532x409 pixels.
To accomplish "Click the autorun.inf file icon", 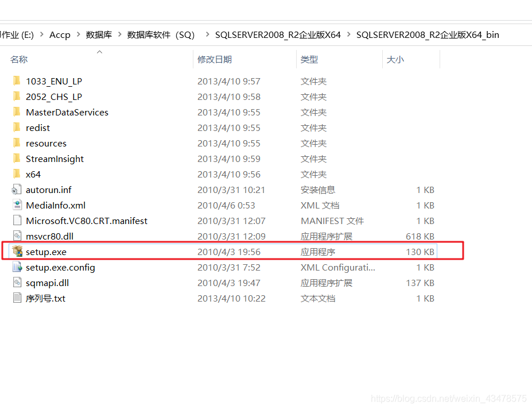I will coord(17,190).
